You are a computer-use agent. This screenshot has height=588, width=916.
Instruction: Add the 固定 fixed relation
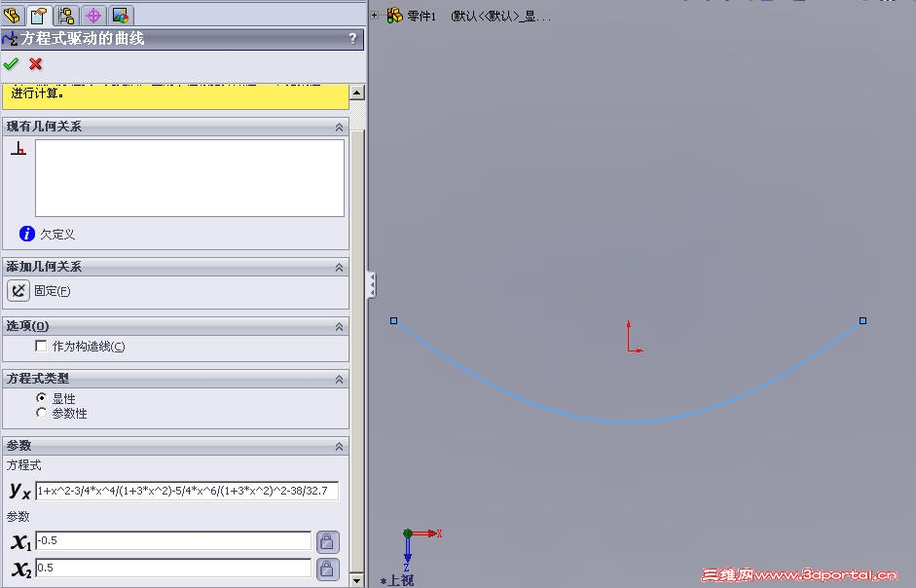pos(18,290)
